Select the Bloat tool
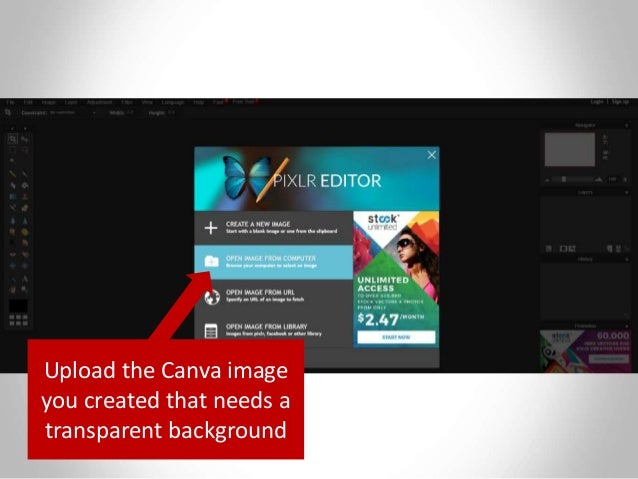This screenshot has height=479, width=638. click(x=13, y=266)
